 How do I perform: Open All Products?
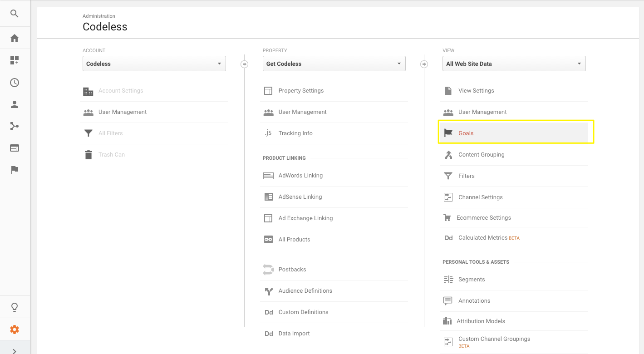pos(294,240)
